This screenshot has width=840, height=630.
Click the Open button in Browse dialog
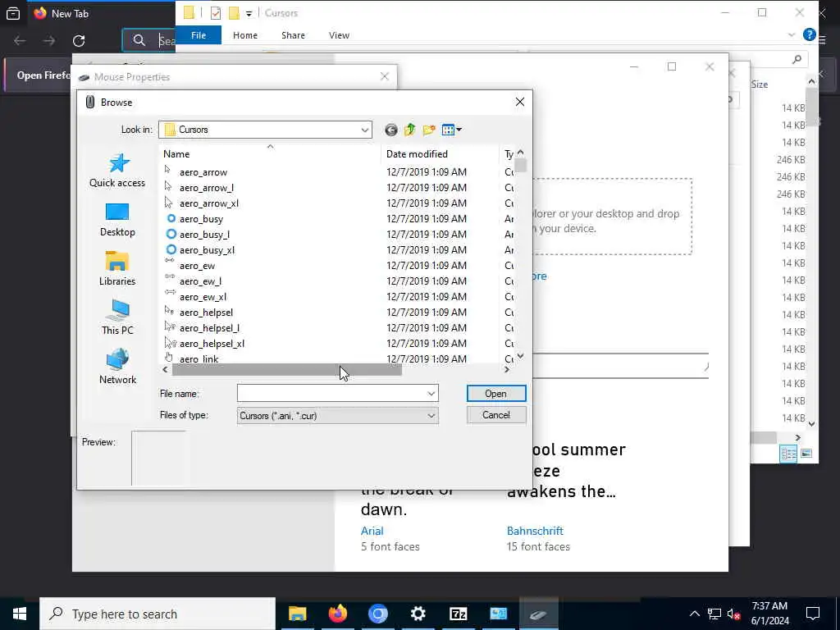[x=496, y=393]
